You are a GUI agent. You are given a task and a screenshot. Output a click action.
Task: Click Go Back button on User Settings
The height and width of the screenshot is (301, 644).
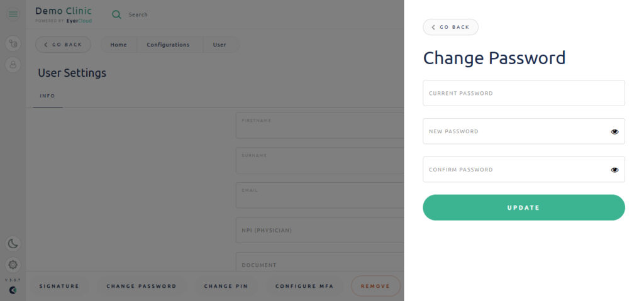click(x=64, y=45)
